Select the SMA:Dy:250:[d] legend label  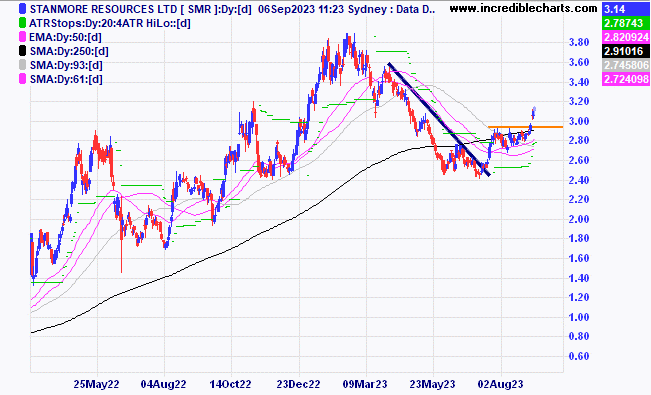69,52
